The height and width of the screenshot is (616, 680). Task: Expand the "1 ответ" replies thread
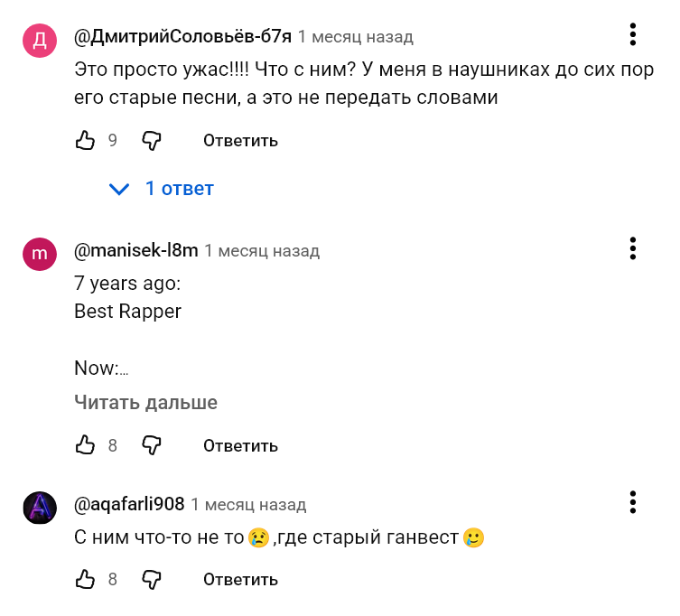(x=179, y=189)
